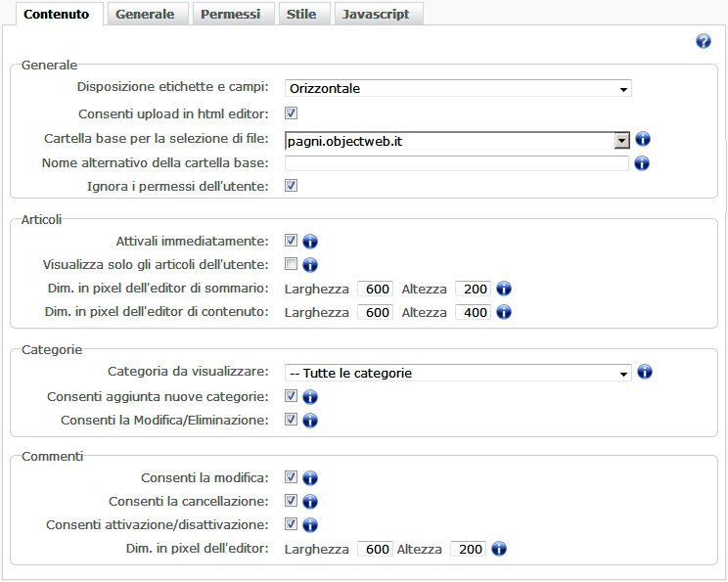Image resolution: width=728 pixels, height=582 pixels.
Task: Click Larghezza field for editor di sommario
Action: (x=375, y=289)
